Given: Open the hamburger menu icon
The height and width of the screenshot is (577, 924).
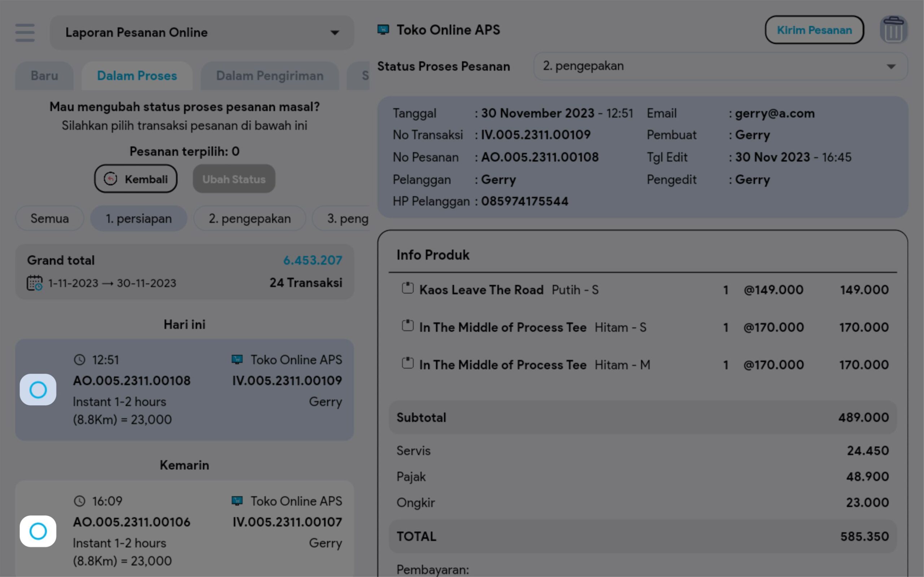Looking at the screenshot, I should [25, 32].
